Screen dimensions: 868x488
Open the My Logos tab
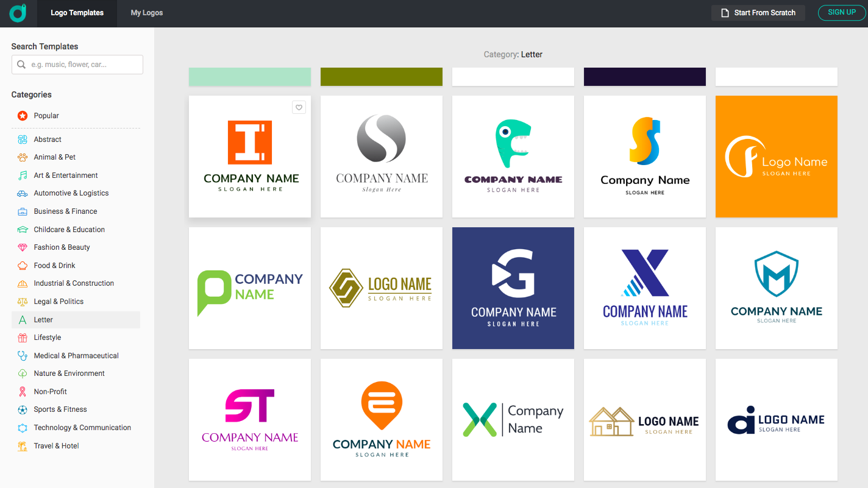point(146,12)
